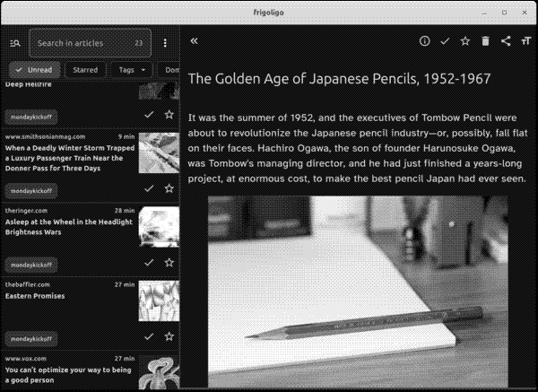Image resolution: width=538 pixels, height=392 pixels.
Task: Click the vox.com article thumbnail
Action: 159,373
